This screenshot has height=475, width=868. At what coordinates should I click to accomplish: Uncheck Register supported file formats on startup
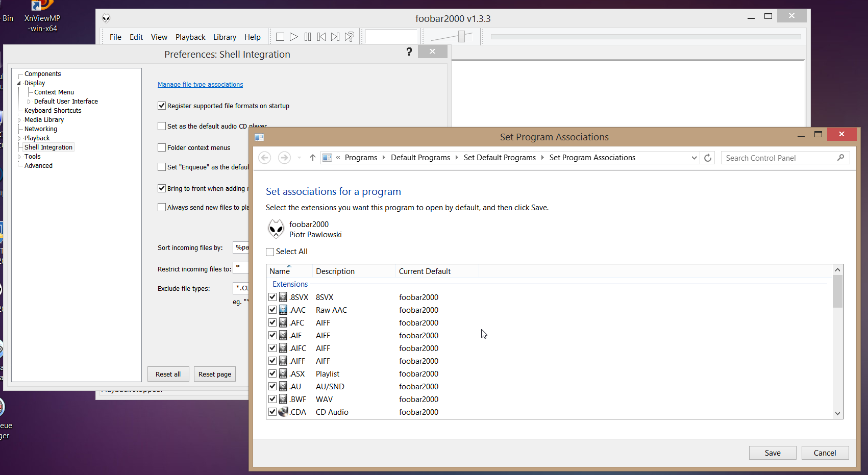coord(162,106)
